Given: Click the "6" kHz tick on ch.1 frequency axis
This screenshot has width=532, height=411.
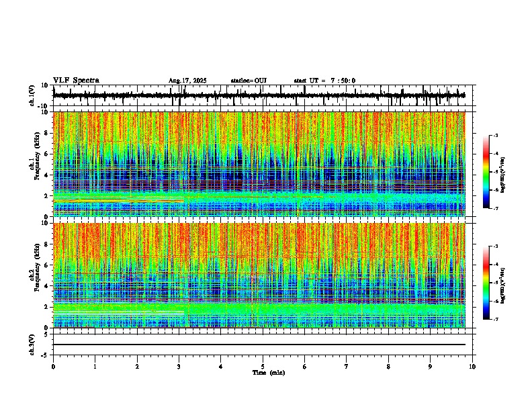Looking at the screenshot, I should click(x=48, y=154).
